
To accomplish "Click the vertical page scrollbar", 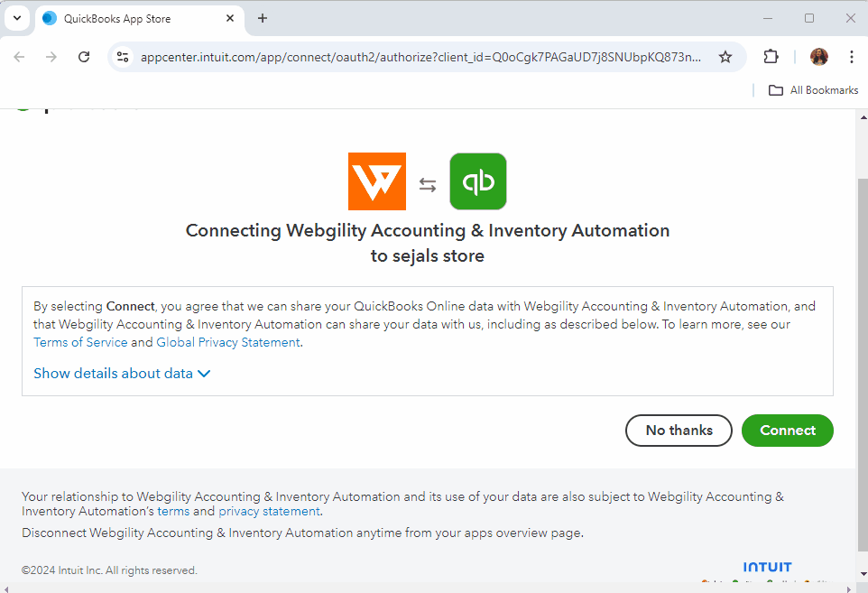I will 862,361.
